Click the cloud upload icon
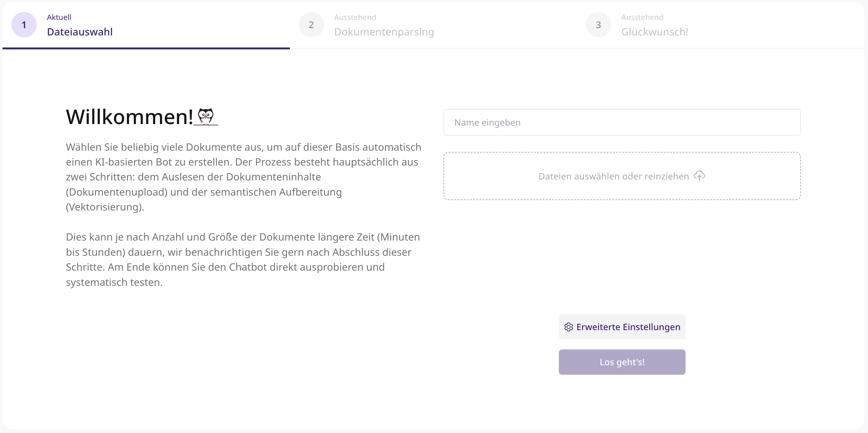 699,176
